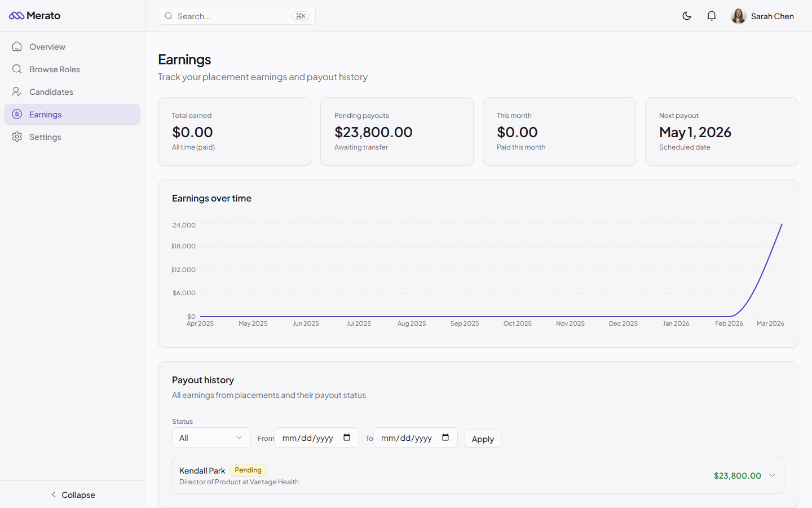This screenshot has width=812, height=508.
Task: Click the Pending status badge
Action: click(x=248, y=470)
